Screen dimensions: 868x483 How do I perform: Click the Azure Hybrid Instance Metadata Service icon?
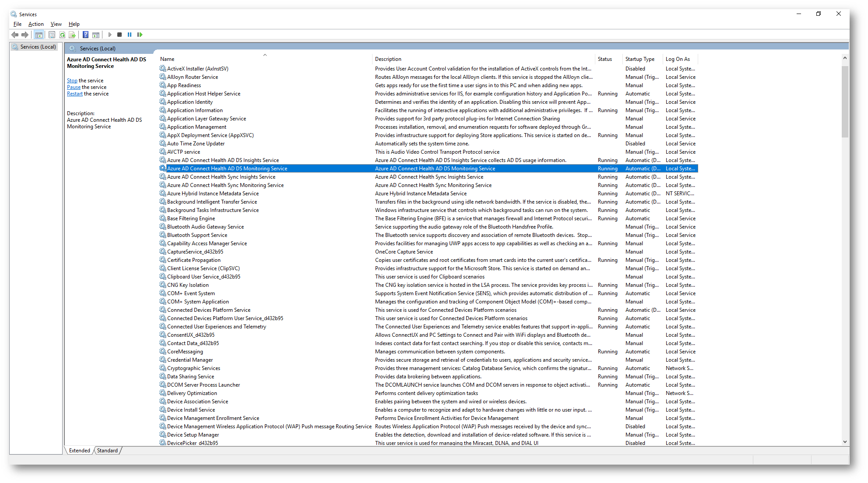(x=162, y=194)
